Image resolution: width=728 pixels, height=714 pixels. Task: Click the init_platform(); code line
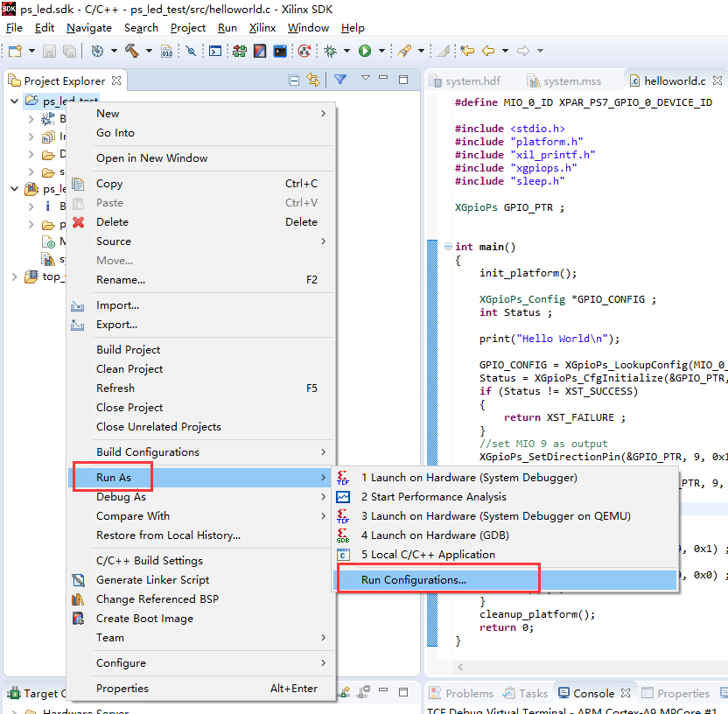(x=528, y=273)
